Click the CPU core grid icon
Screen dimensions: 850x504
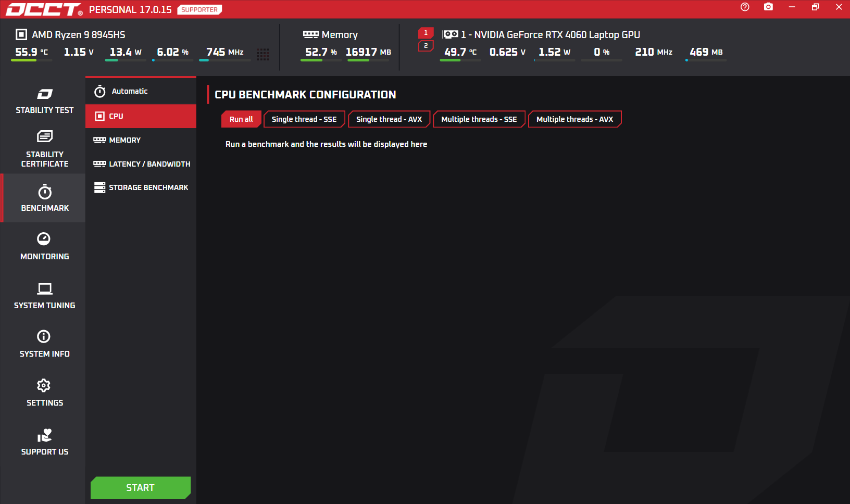[x=263, y=54]
